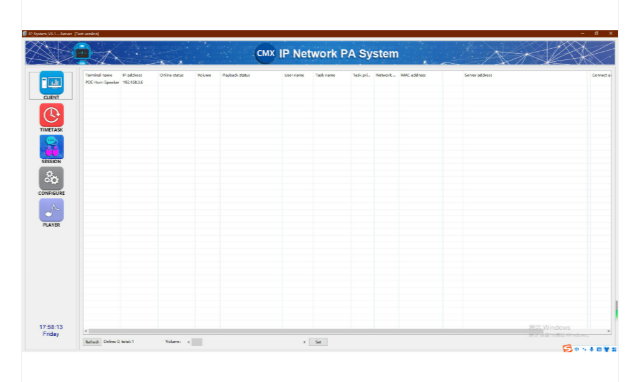Click the CMX logo in the banner
Screen dimensions: 631x382
click(x=265, y=53)
